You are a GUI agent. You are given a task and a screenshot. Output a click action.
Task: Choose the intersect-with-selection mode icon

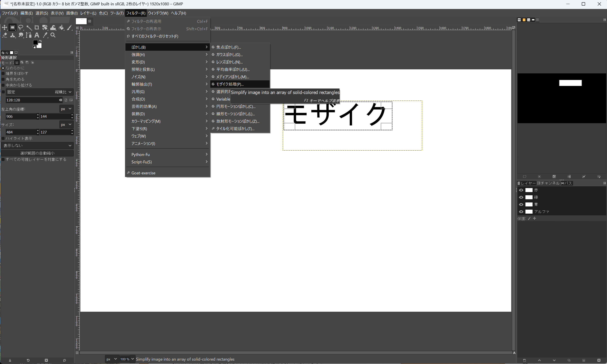(x=32, y=63)
